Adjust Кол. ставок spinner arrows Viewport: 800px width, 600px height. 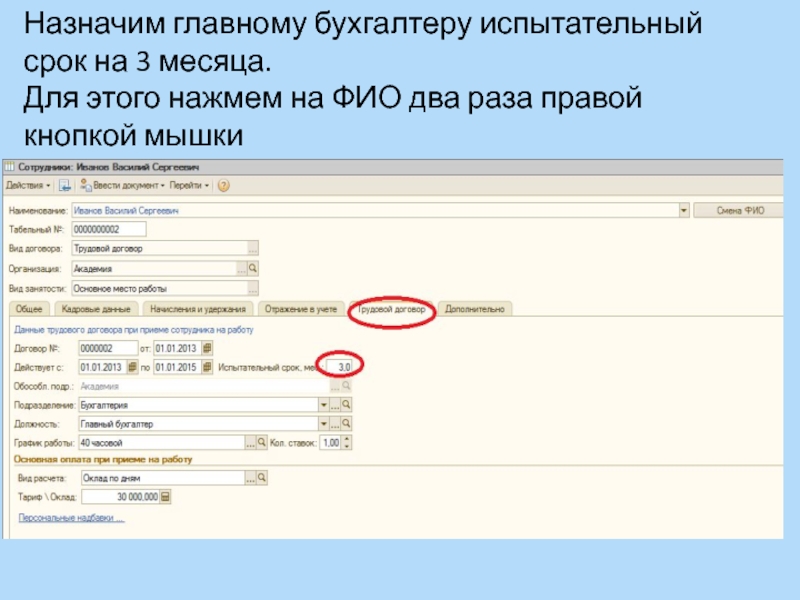pyautogui.click(x=344, y=442)
